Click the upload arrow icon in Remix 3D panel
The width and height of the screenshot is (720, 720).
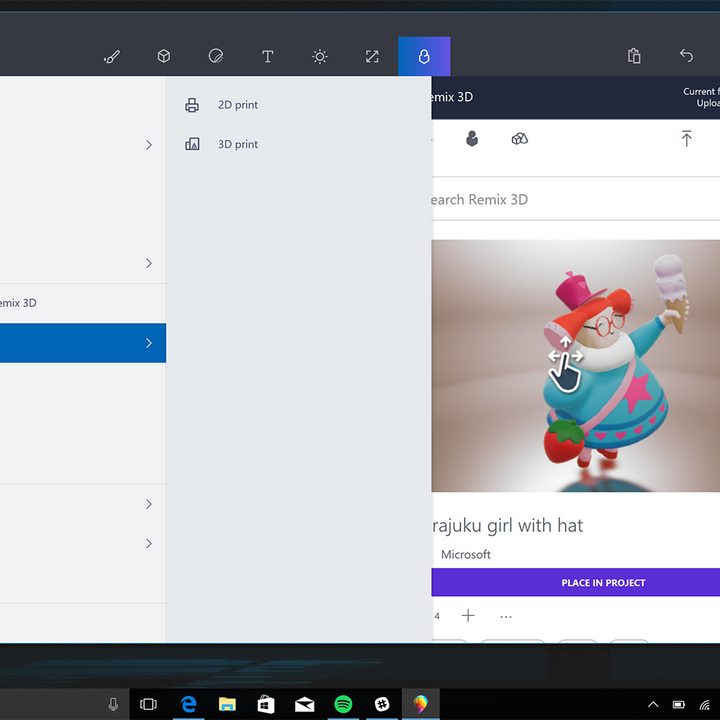coord(686,138)
